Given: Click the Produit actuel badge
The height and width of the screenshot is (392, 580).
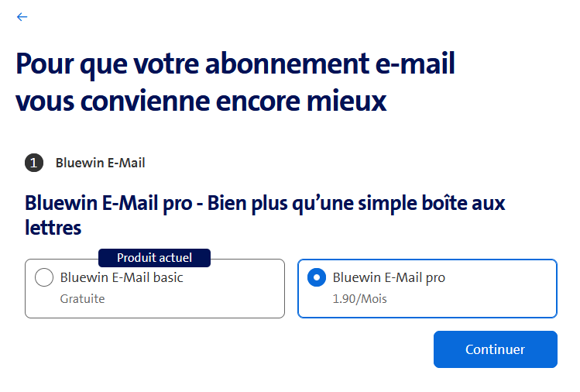Looking at the screenshot, I should pyautogui.click(x=154, y=257).
